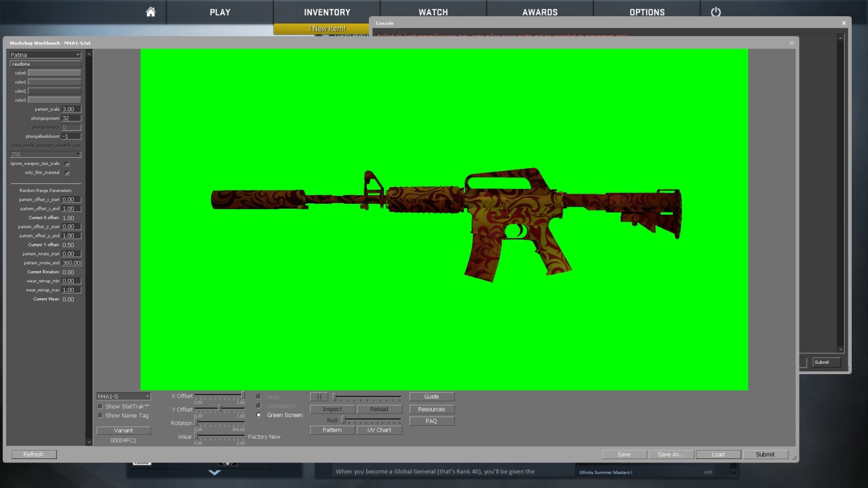Enable Show Name Tag checkbox
Image resolution: width=868 pixels, height=488 pixels.
100,416
